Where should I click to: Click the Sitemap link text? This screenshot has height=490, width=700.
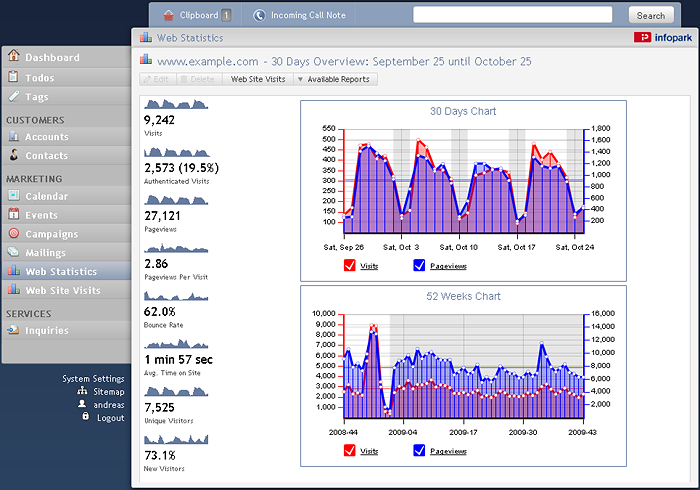pos(109,392)
